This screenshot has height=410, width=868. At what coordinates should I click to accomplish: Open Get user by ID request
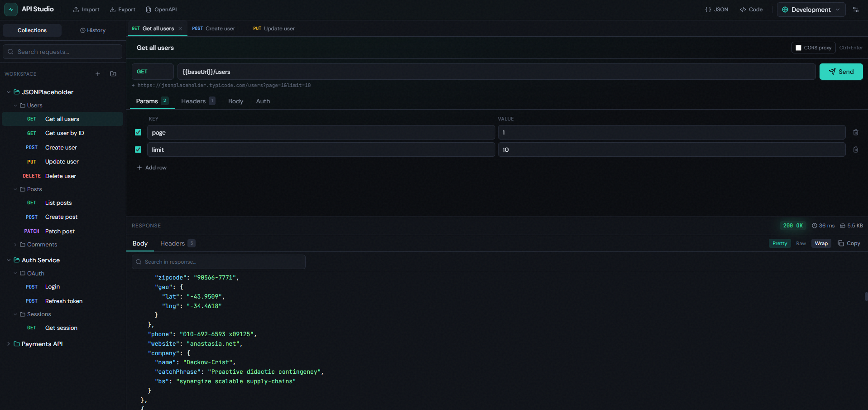(62, 133)
